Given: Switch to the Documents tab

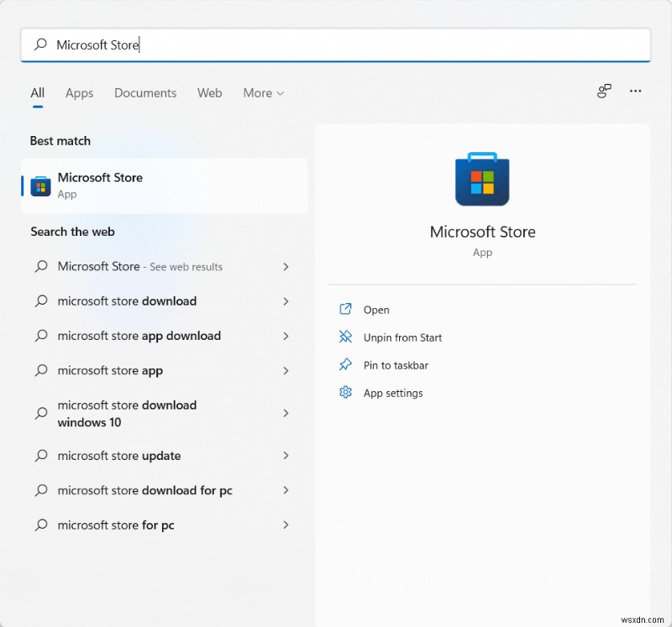Looking at the screenshot, I should [144, 93].
